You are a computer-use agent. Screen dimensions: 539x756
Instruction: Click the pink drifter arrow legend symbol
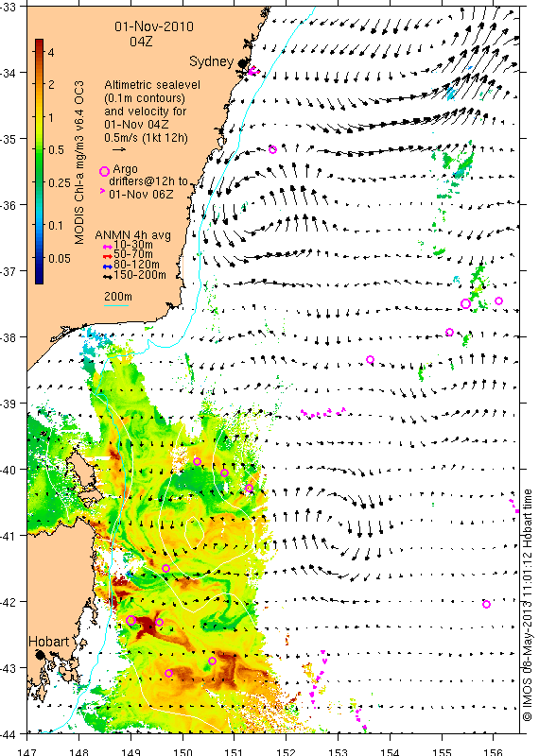point(102,191)
